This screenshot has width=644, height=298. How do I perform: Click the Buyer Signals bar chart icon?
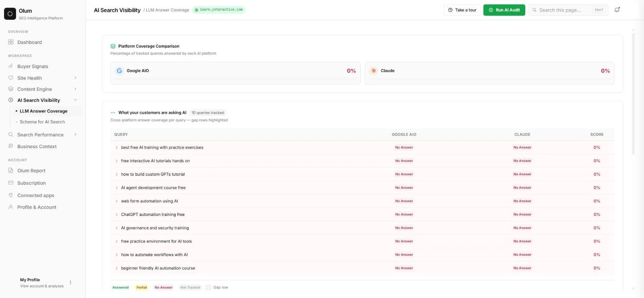click(11, 66)
